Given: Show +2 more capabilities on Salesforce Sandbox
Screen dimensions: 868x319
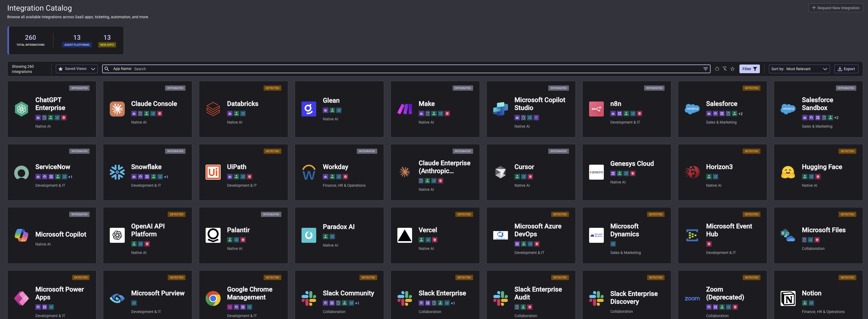Looking at the screenshot, I should point(836,118).
